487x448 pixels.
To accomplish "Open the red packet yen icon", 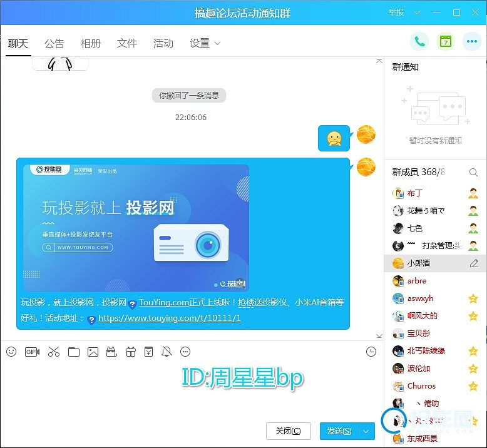I will coord(149,352).
